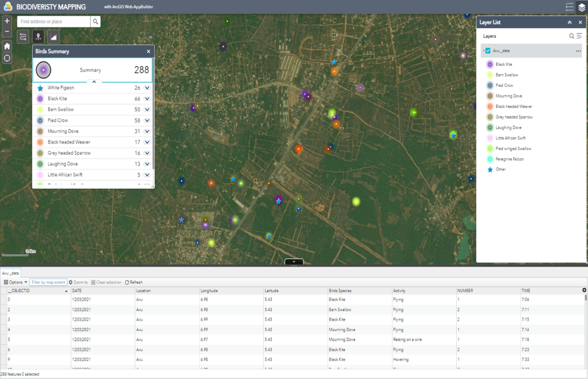
Task: Select the Measurement tool
Action: [x=23, y=36]
